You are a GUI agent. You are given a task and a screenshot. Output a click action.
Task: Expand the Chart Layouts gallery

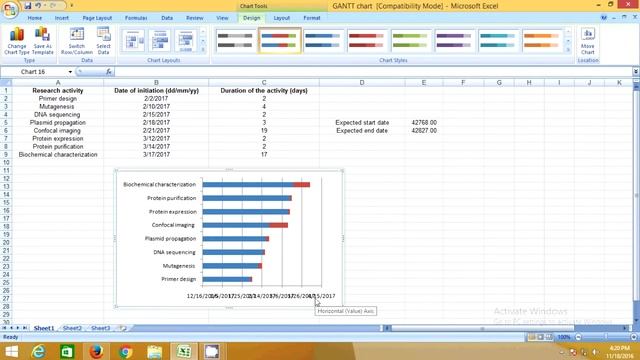coord(203,50)
